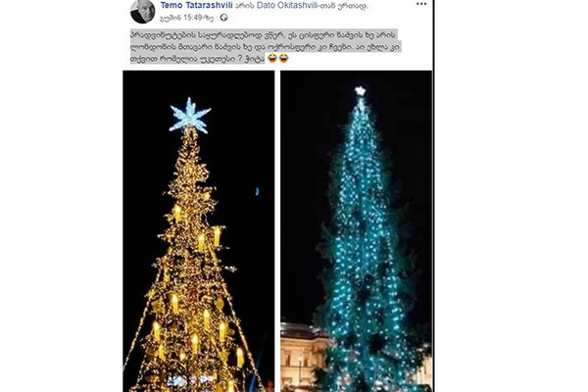This screenshot has width=588, height=392.
Task: Click the first line of the highlighted text
Action: (264, 34)
